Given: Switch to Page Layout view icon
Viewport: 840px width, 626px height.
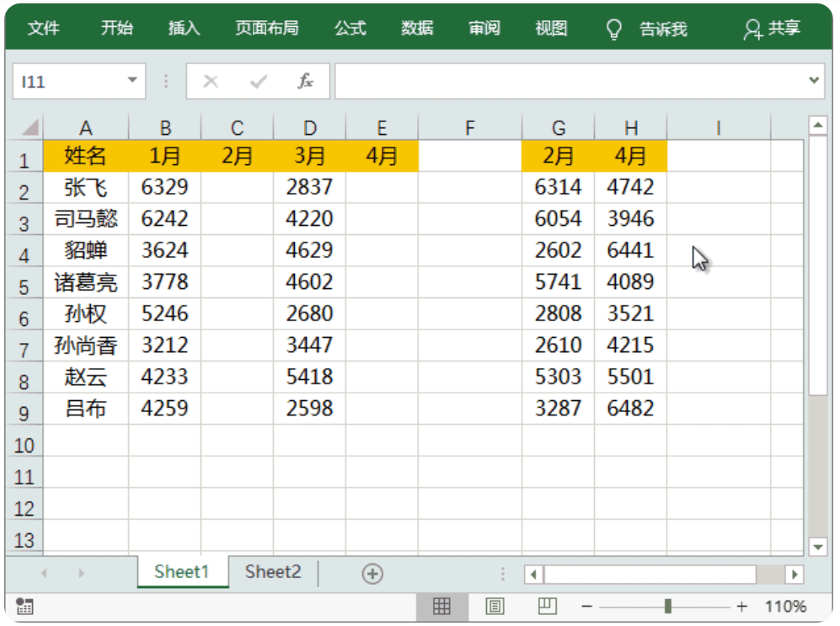Looking at the screenshot, I should pyautogui.click(x=495, y=606).
